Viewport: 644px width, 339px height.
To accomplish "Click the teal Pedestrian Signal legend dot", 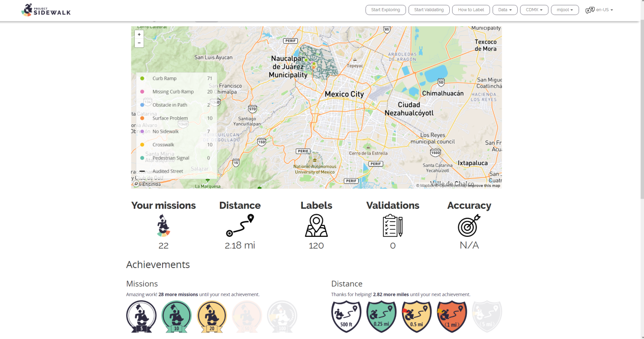I will [142, 158].
